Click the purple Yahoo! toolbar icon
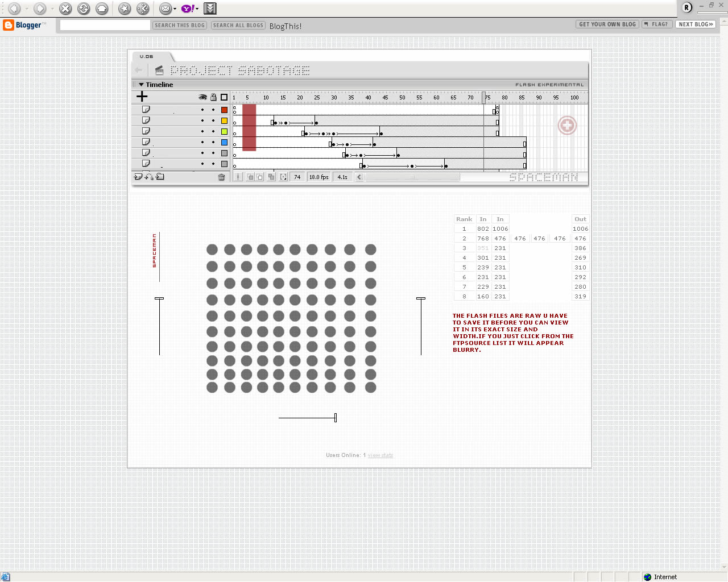 click(x=188, y=9)
